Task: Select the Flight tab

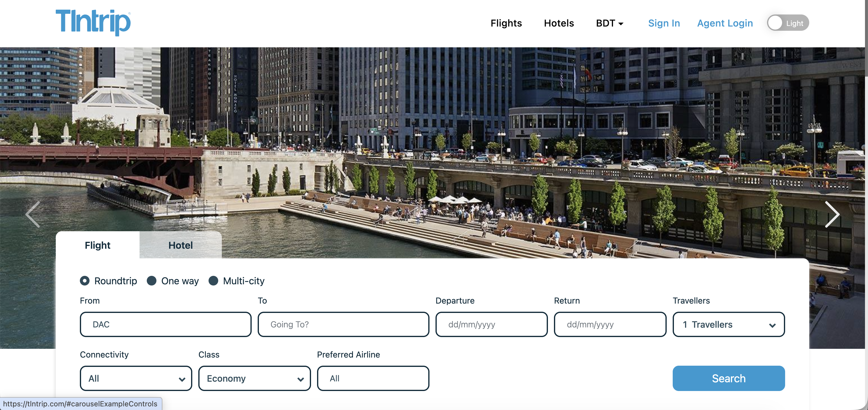Action: [x=97, y=245]
